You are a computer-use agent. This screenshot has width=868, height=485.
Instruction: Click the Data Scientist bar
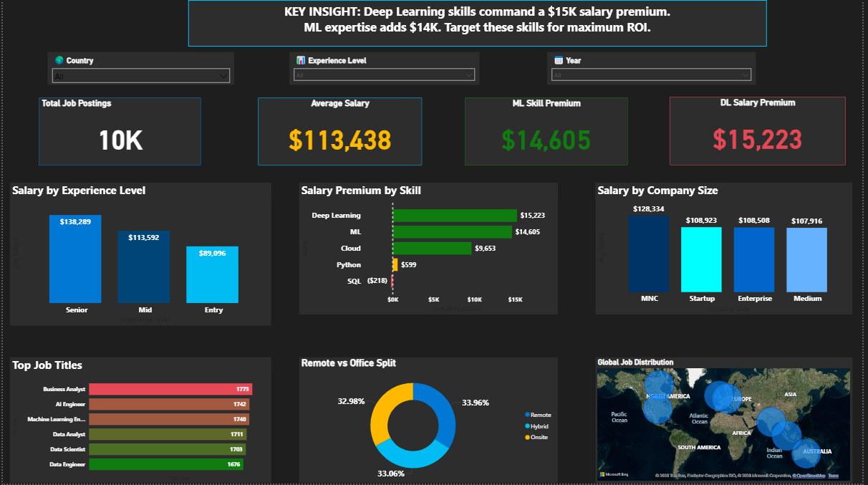pos(167,449)
